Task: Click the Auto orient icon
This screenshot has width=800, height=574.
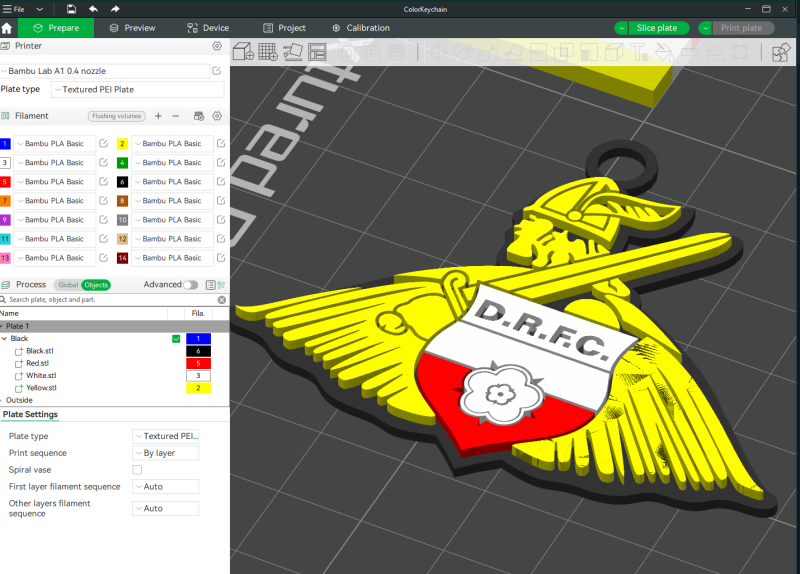Action: click(x=292, y=52)
